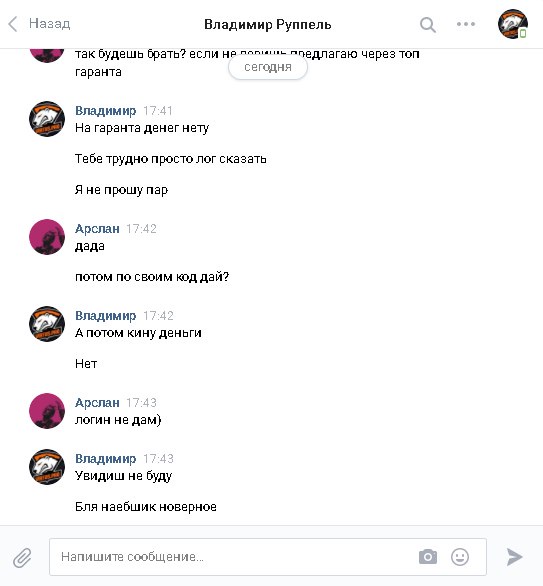The height and width of the screenshot is (586, 543).
Task: Open Арслан name link at 17:42
Action: point(97,228)
